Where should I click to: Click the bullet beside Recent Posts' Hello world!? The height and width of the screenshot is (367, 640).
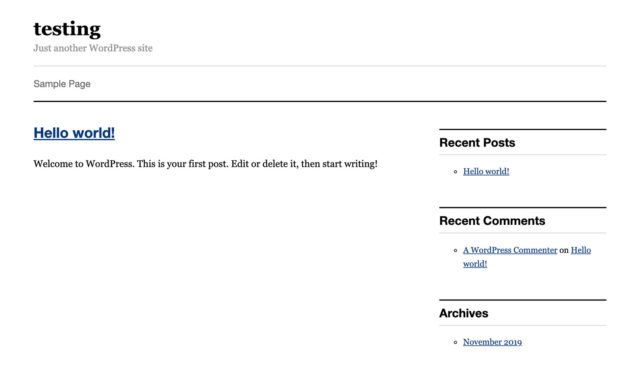(456, 172)
